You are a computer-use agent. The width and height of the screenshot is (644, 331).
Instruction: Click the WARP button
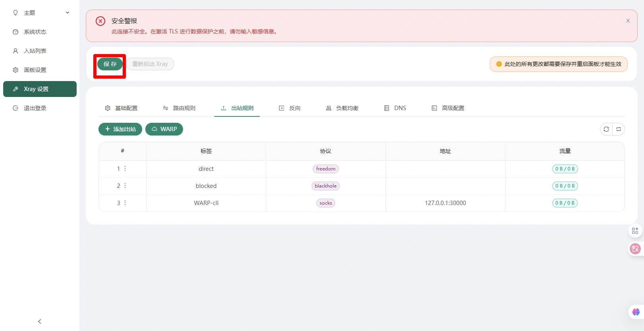click(x=164, y=129)
